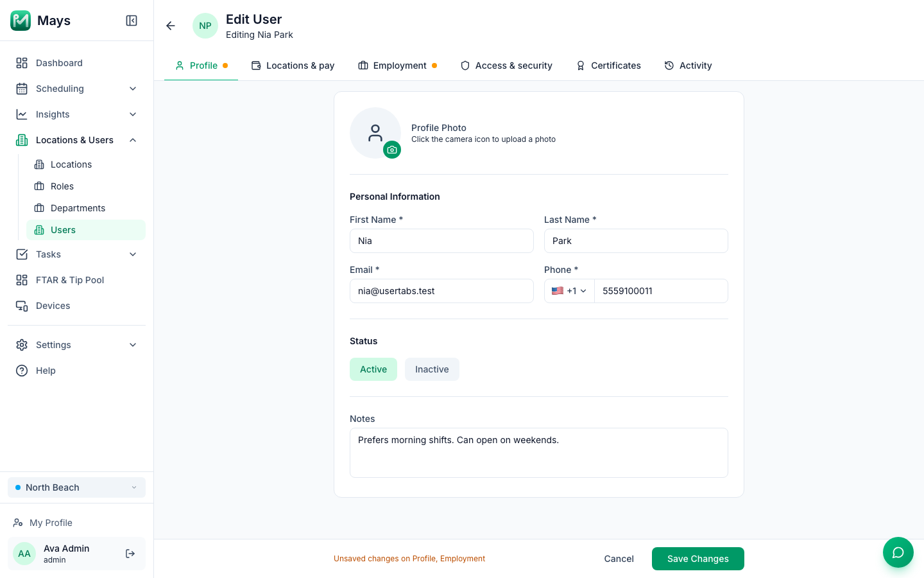The height and width of the screenshot is (578, 924).
Task: Click the FTAR & Tip Pool icon
Action: (22, 280)
